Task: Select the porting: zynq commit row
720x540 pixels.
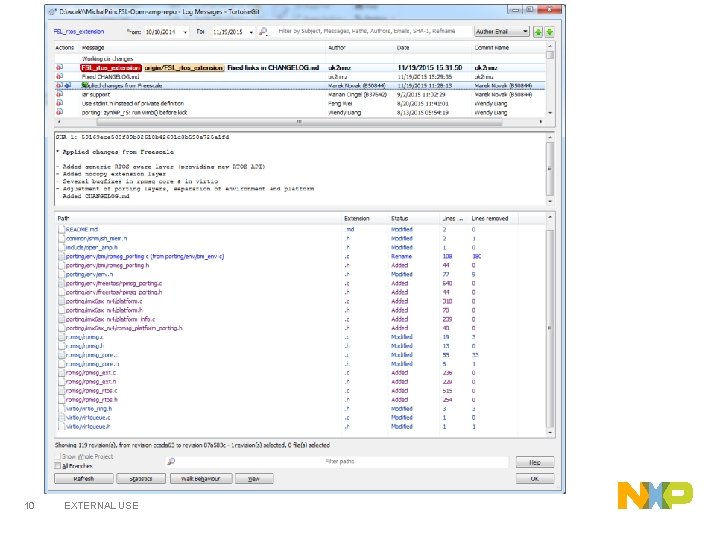Action: pyautogui.click(x=300, y=112)
